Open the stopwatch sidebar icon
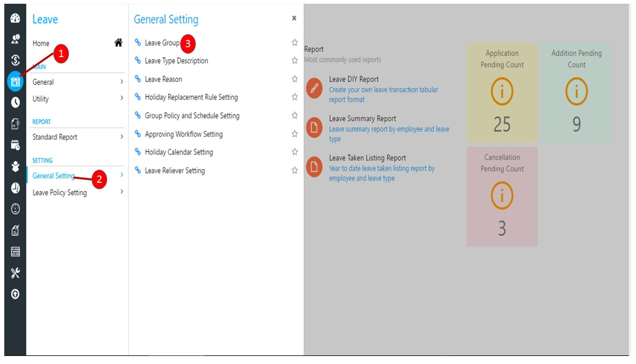Screen dimensions: 636x364 (15, 209)
